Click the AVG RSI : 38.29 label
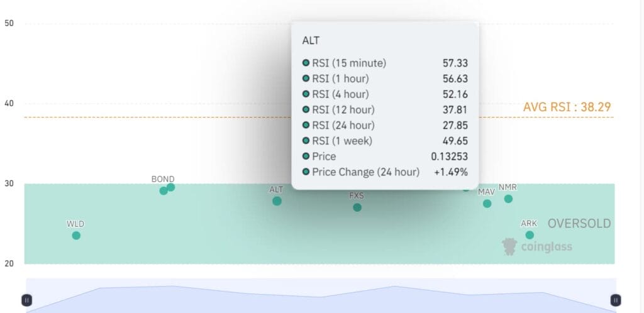 pyautogui.click(x=567, y=107)
